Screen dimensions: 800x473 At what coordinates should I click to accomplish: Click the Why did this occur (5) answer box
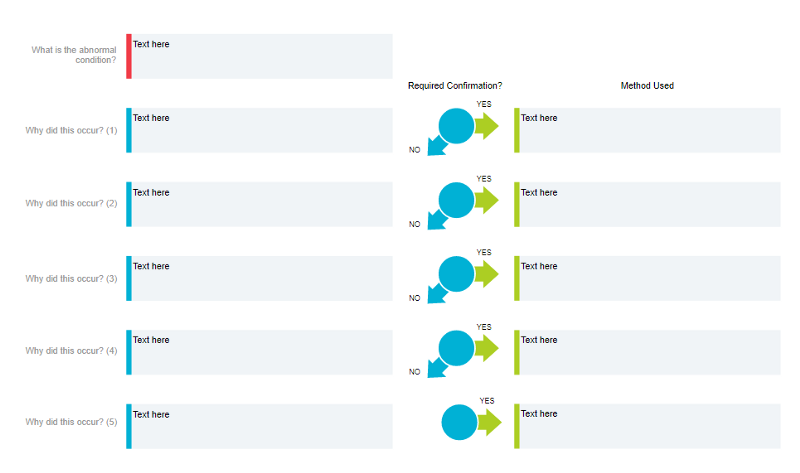point(262,426)
